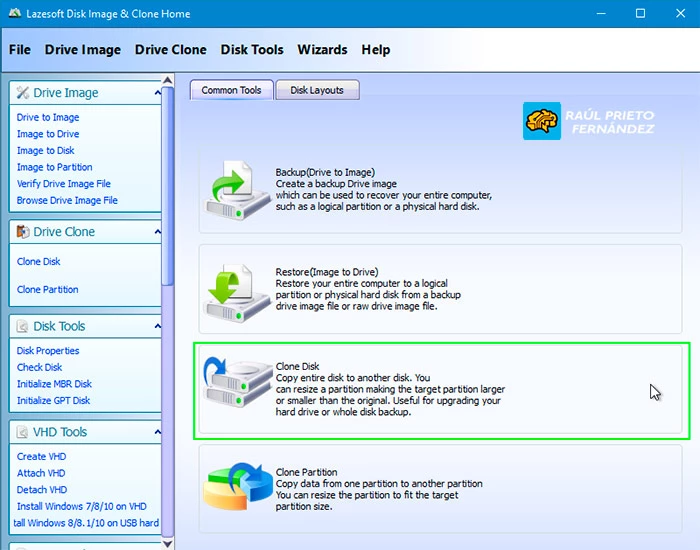Click the Disk Tools panel header icon

[23, 326]
